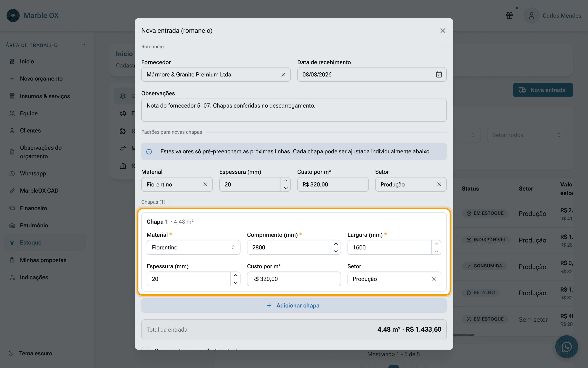Open the default Material combo under Padrões
Image resolution: width=588 pixels, height=368 pixels.
coord(177,184)
